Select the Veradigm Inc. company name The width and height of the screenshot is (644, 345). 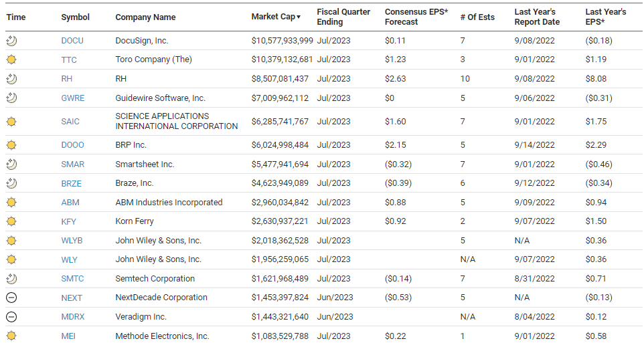pyautogui.click(x=141, y=317)
